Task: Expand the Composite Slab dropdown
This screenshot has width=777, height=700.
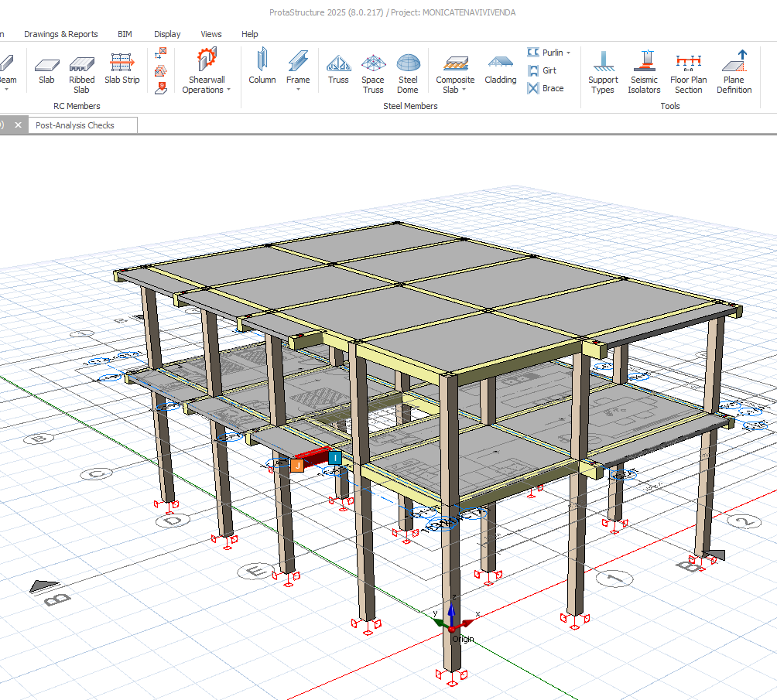Action: pyautogui.click(x=464, y=90)
